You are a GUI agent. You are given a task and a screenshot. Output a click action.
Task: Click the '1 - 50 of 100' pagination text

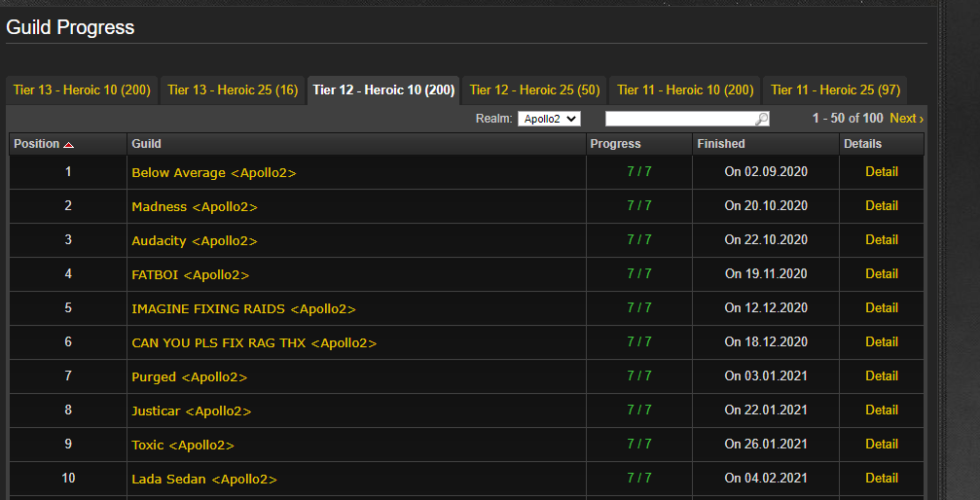[x=848, y=118]
